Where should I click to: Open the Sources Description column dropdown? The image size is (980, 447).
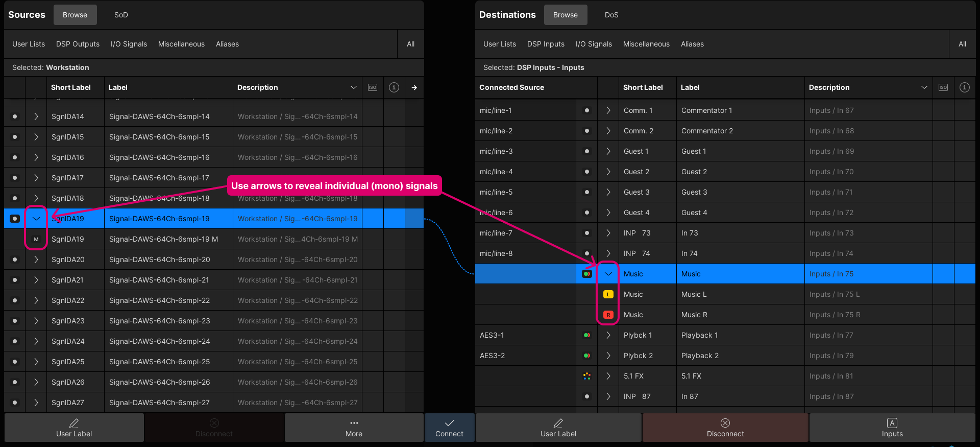pos(353,87)
